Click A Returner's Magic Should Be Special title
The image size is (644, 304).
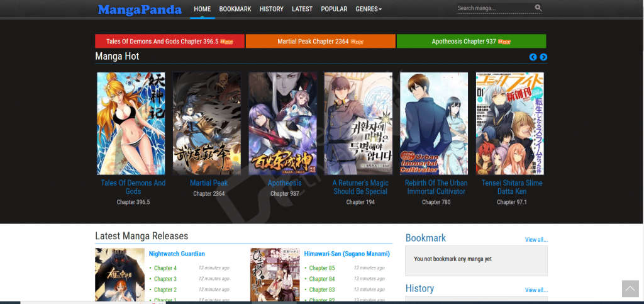(x=360, y=187)
